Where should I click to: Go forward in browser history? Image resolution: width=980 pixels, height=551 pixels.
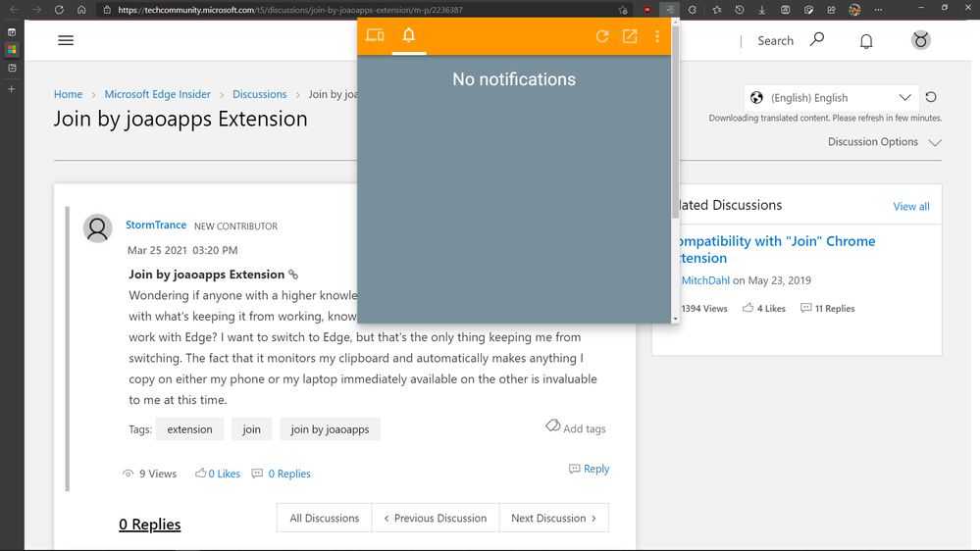pyautogui.click(x=36, y=10)
